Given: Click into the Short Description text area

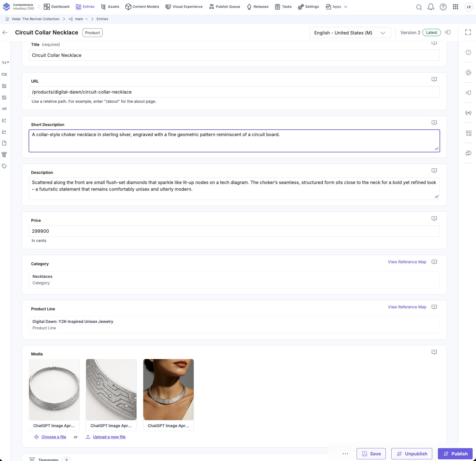Looking at the screenshot, I should click(234, 141).
